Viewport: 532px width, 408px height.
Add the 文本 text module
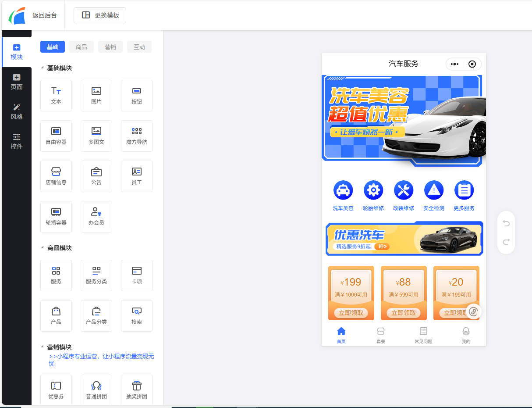56,95
